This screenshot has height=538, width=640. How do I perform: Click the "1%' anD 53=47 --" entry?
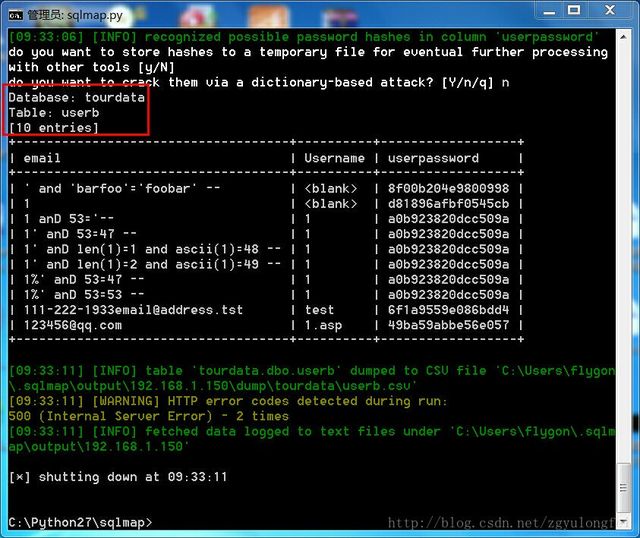(84, 280)
